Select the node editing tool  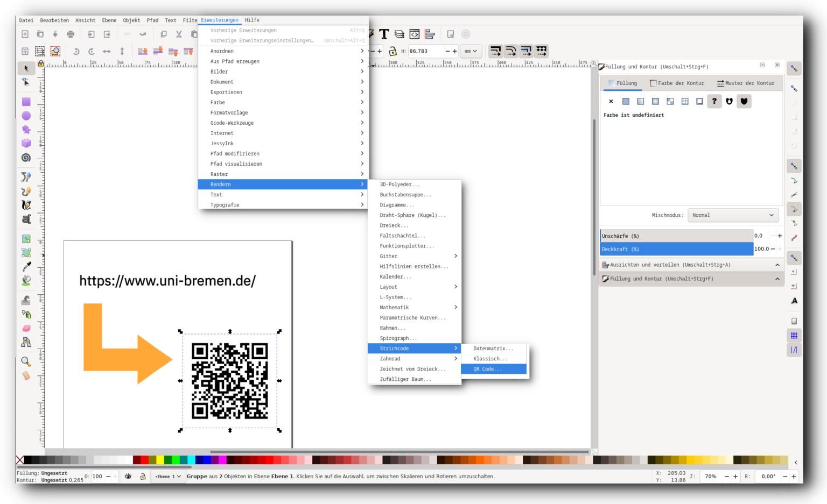[26, 82]
